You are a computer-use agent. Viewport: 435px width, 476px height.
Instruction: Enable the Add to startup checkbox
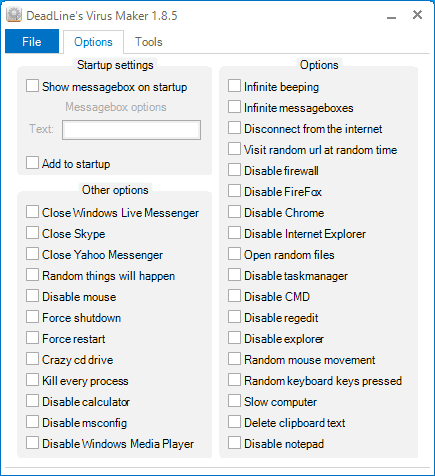32,163
